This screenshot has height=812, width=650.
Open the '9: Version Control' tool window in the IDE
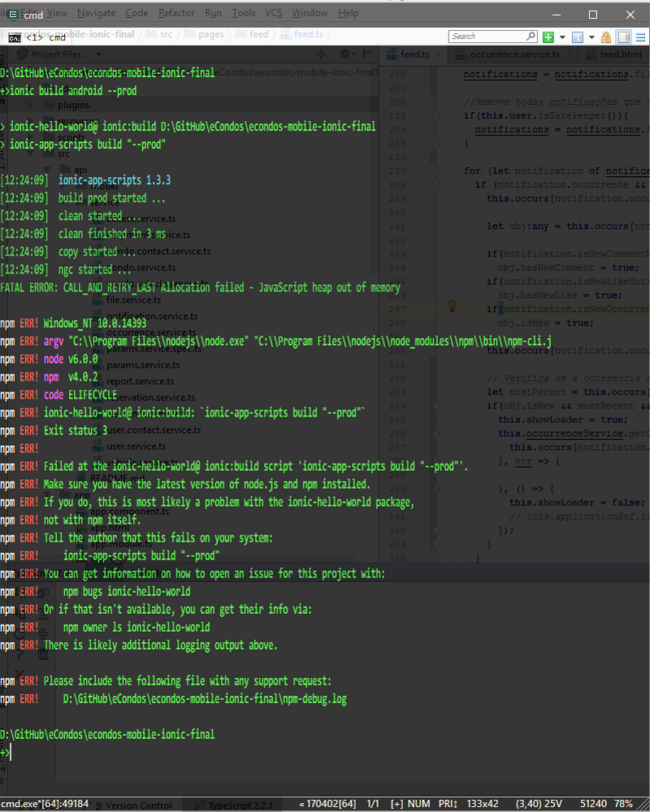click(134, 806)
